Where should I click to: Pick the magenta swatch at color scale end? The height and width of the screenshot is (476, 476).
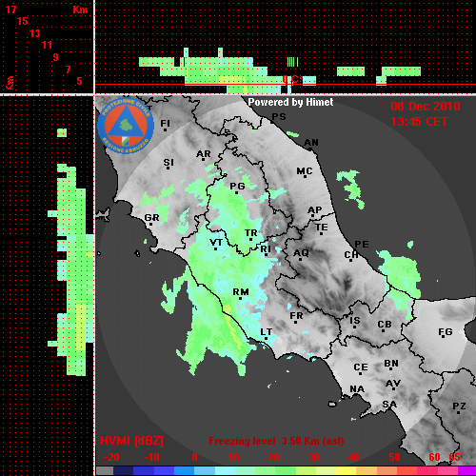click(x=466, y=471)
